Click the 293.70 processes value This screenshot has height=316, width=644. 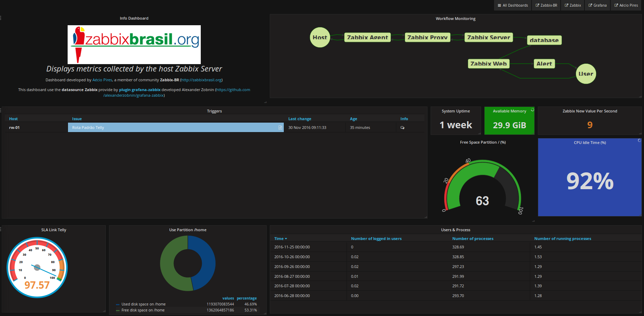tap(458, 296)
